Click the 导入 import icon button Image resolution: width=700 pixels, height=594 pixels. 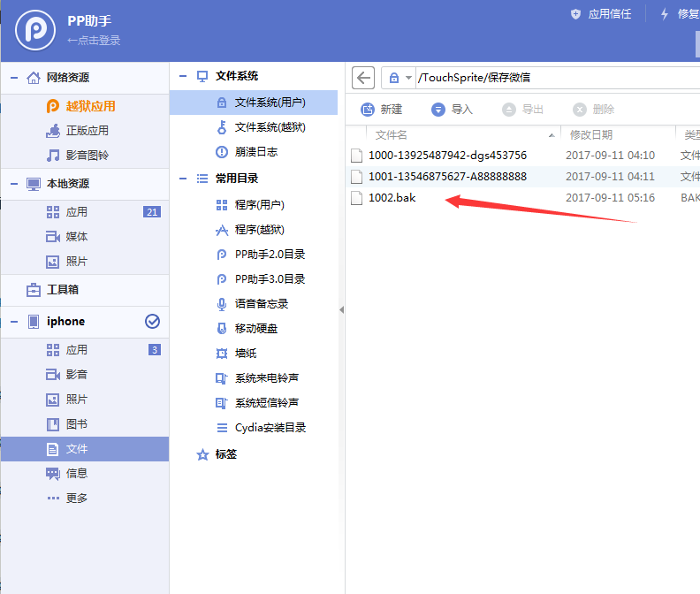click(438, 110)
